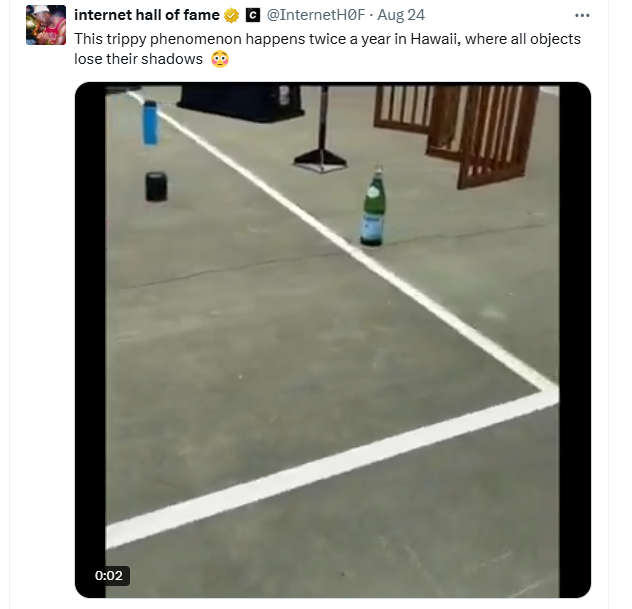Screen dimensions: 632x609
Task: Open the internet hall of fame profile picture
Action: click(46, 25)
